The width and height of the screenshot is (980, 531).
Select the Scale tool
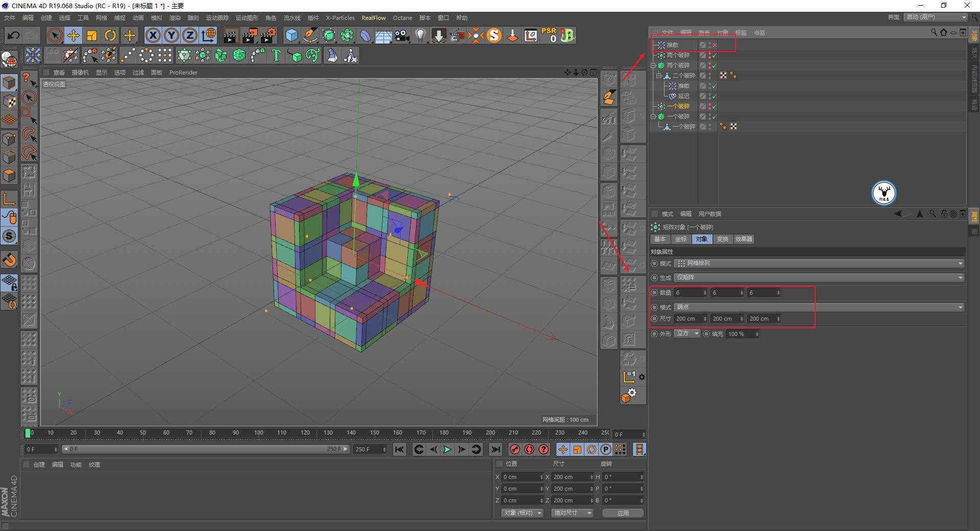[92, 35]
